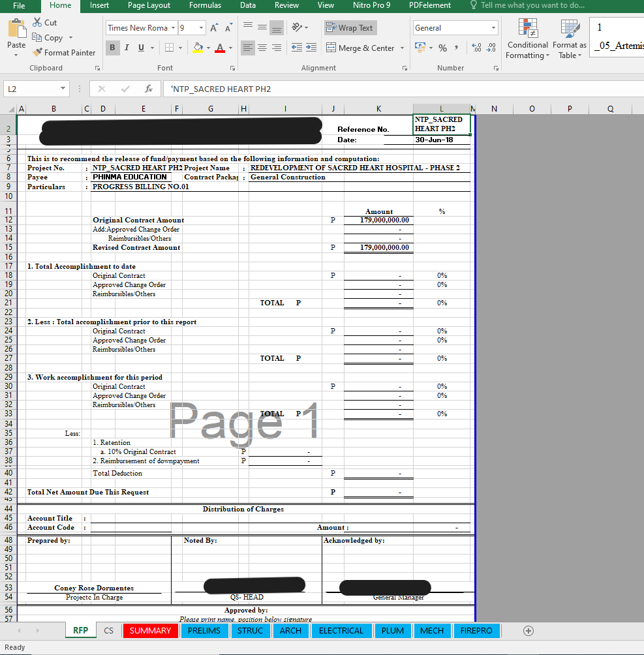Open the FIREPRO sheet tab

coord(476,630)
